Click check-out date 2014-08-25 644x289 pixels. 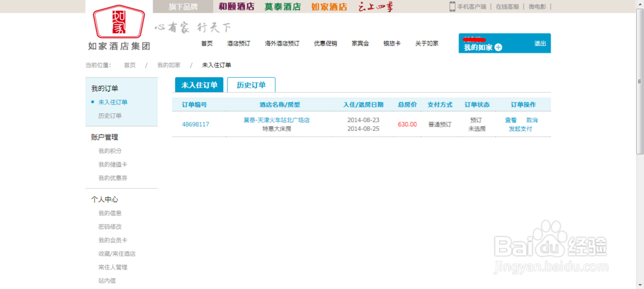(363, 129)
